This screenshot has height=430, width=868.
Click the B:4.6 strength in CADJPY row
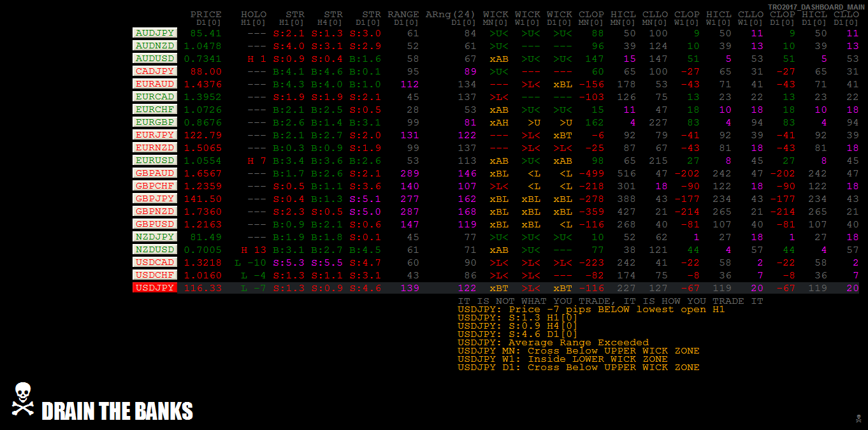tap(327, 71)
